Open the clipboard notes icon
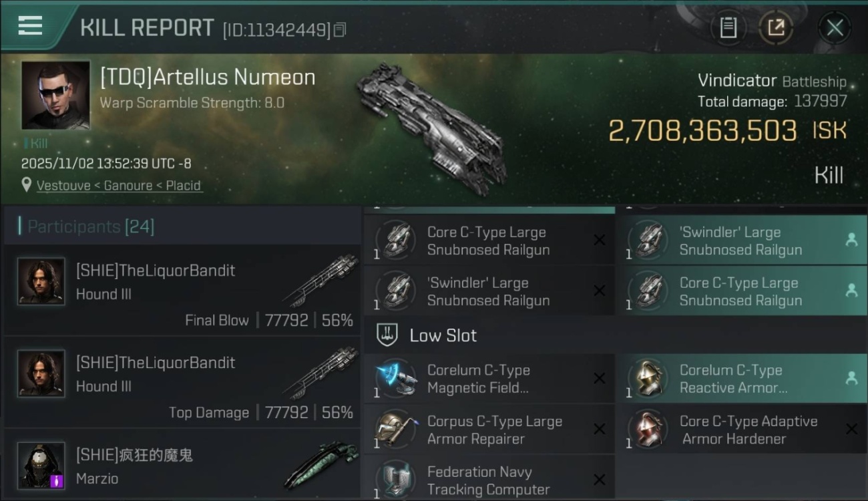Screen dimensions: 868x501 728,28
